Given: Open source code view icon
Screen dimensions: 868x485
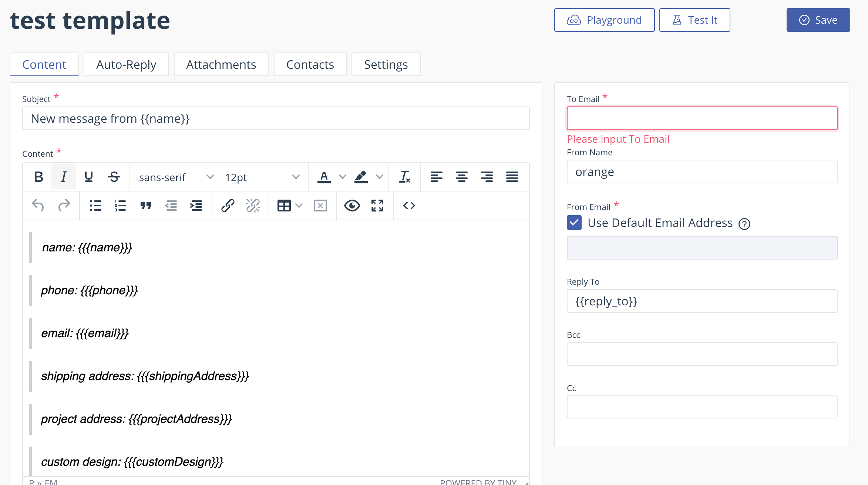Looking at the screenshot, I should [409, 206].
